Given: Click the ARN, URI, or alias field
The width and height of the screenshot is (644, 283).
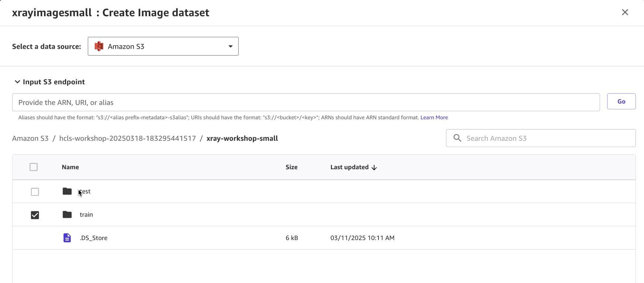Looking at the screenshot, I should tap(306, 102).
